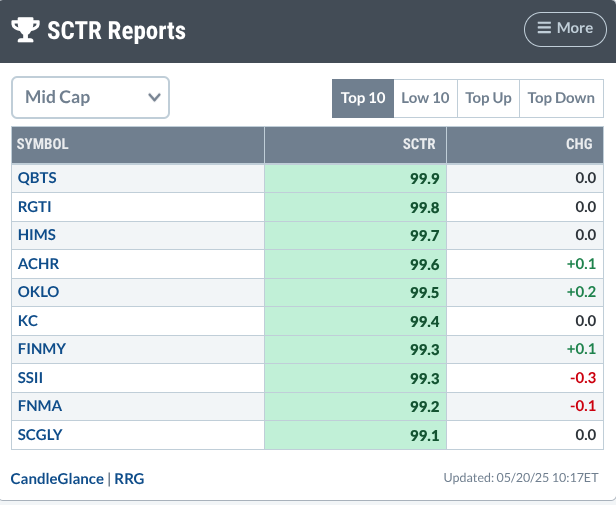Sort by CHG column header
The width and height of the screenshot is (616, 505).
578,144
